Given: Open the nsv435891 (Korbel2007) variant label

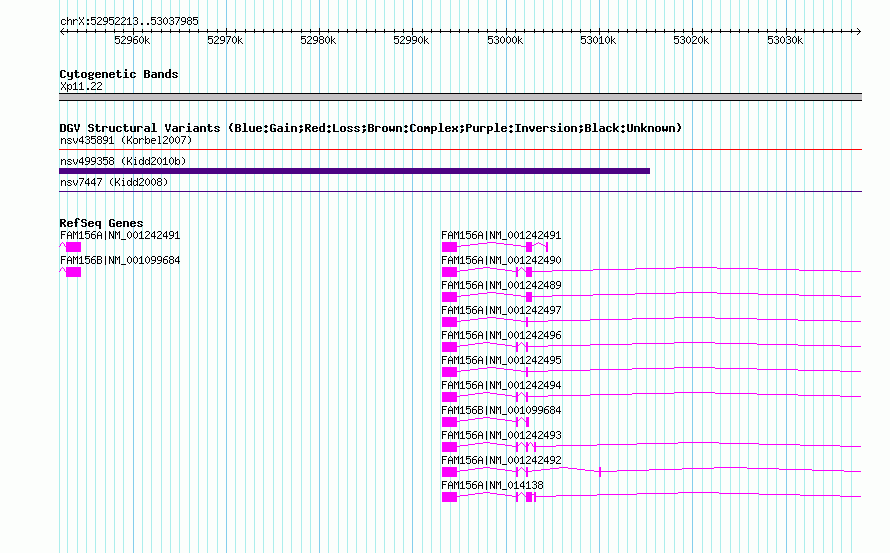Looking at the screenshot, I should click(126, 140).
